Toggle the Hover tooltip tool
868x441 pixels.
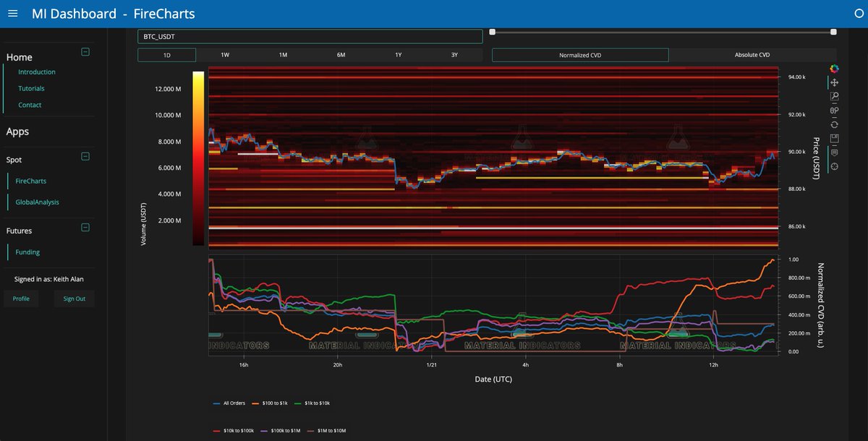(x=834, y=153)
